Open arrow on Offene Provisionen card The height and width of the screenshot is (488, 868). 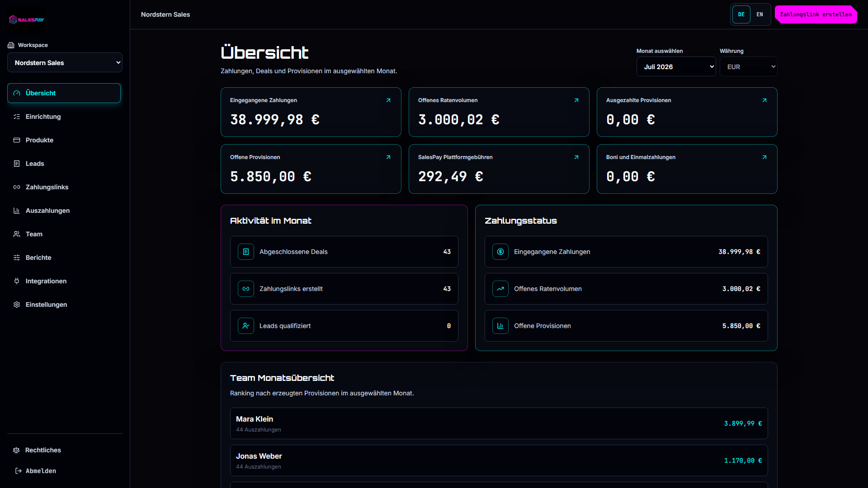click(x=388, y=157)
